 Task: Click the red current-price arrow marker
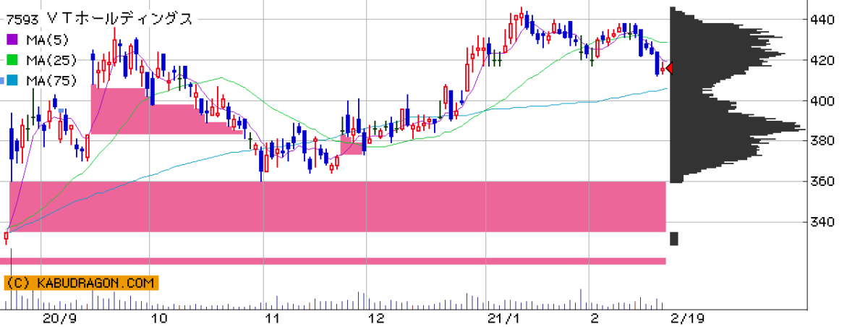668,68
